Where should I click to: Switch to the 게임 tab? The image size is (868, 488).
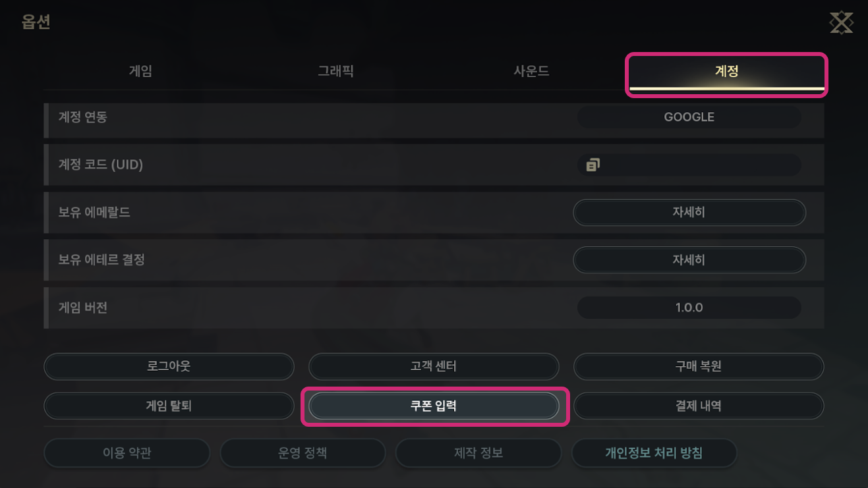tap(140, 71)
